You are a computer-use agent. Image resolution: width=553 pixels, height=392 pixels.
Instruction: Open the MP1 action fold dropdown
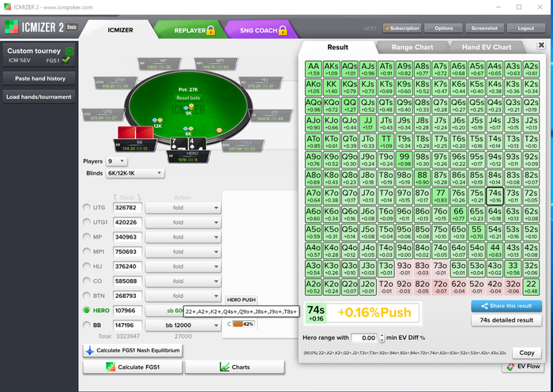[x=183, y=252]
